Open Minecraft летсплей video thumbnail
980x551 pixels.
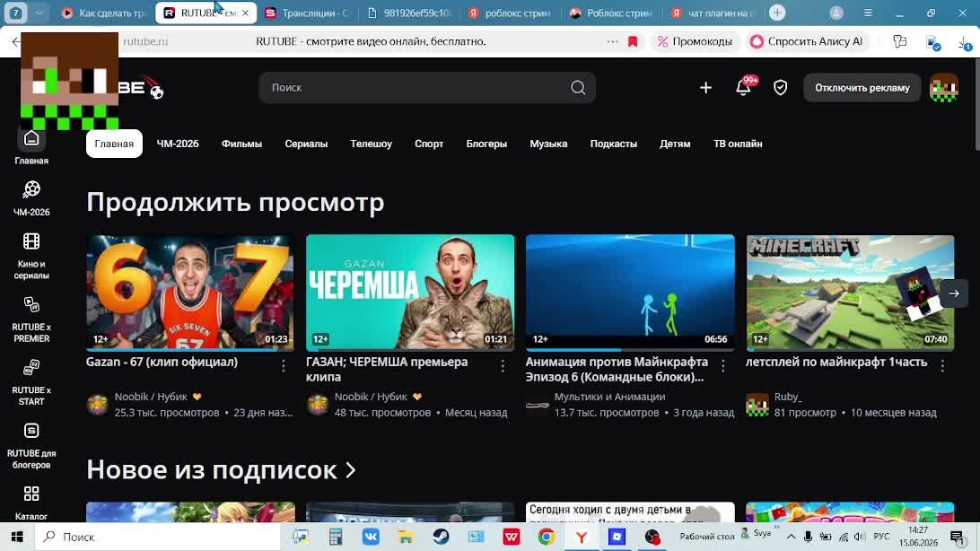point(850,293)
